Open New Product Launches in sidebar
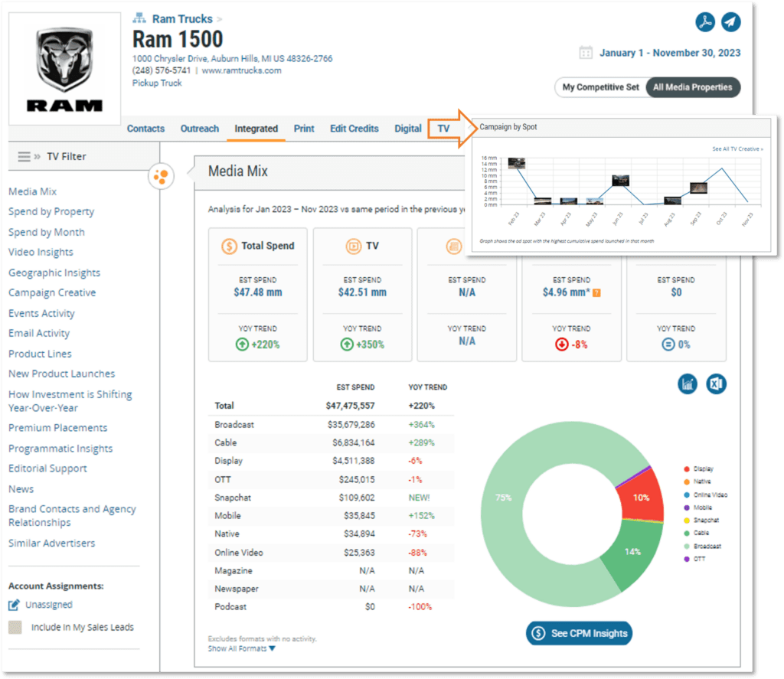This screenshot has height=679, width=784. (x=61, y=374)
